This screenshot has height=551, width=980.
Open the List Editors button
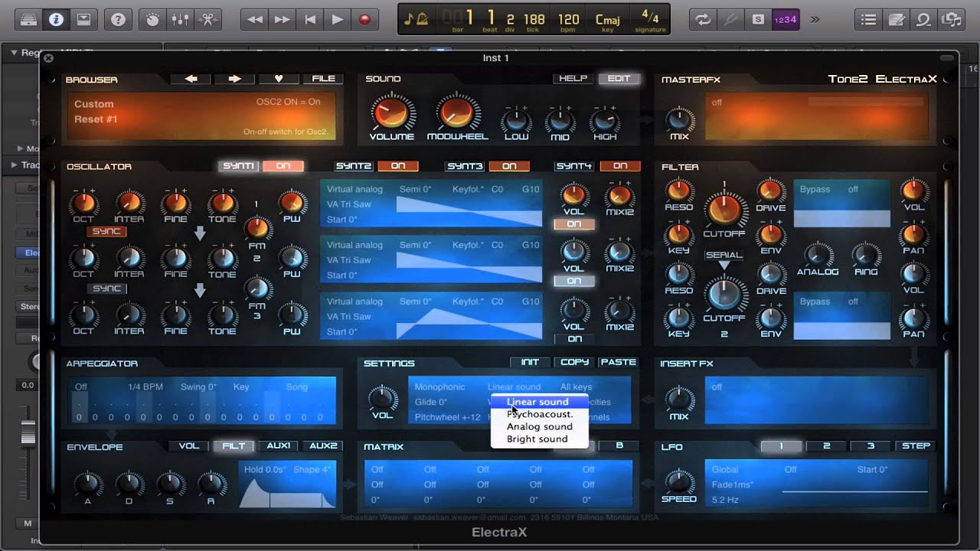point(868,20)
